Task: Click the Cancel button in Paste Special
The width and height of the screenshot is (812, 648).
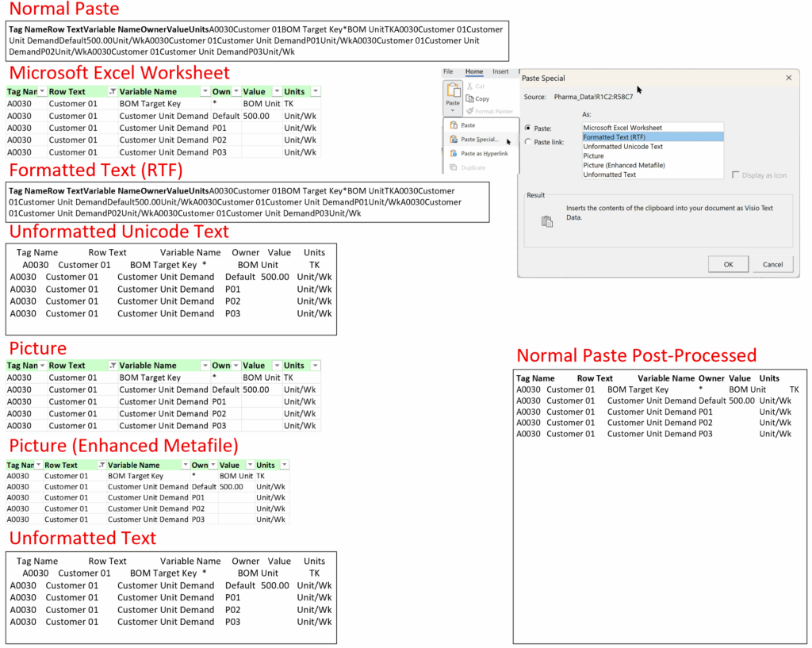Action: click(x=772, y=264)
